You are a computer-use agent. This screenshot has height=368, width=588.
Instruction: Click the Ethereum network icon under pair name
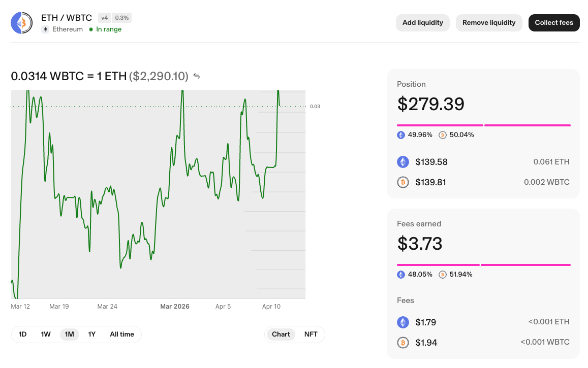45,29
